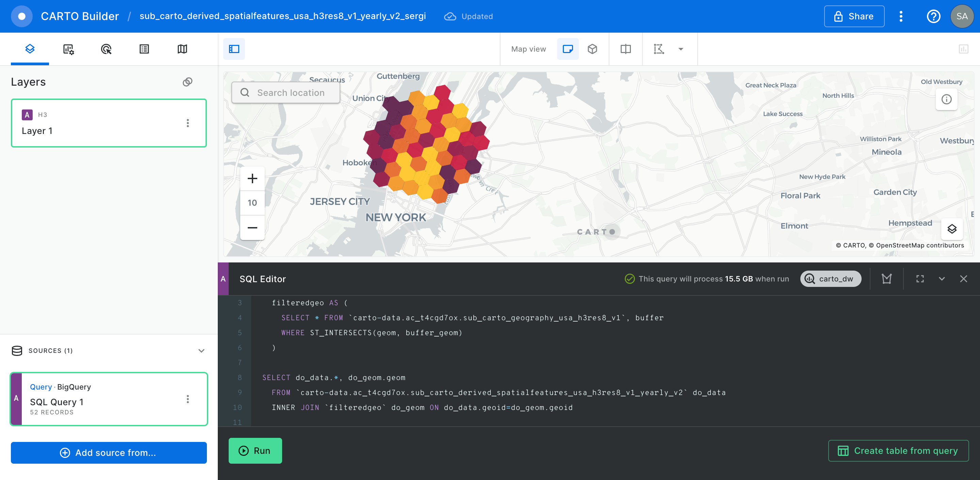Minimize SQL Editor with chevron down
The image size is (980, 480).
pos(942,279)
